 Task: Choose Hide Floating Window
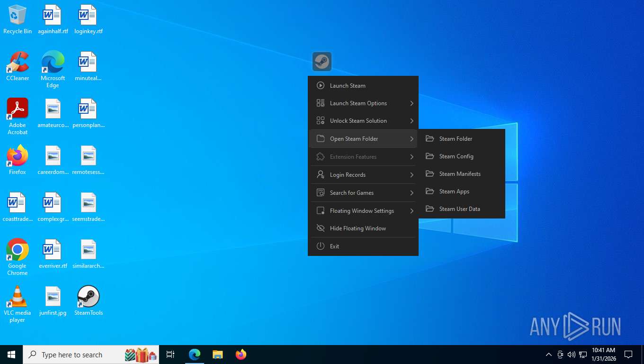click(x=363, y=228)
